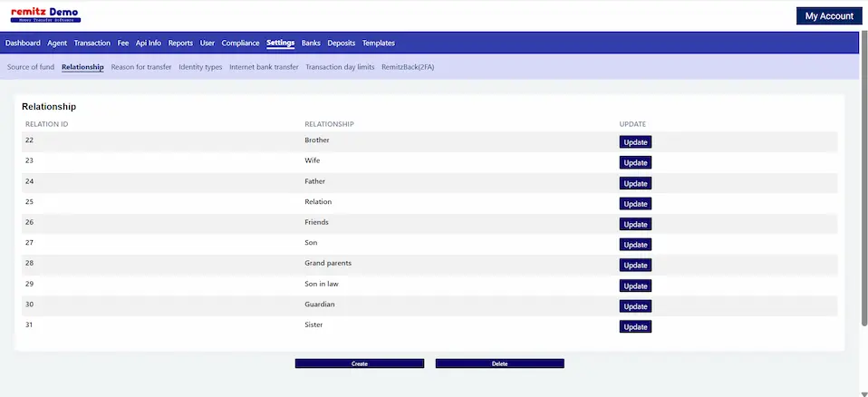Open the Identity types sub-tab

(x=200, y=67)
